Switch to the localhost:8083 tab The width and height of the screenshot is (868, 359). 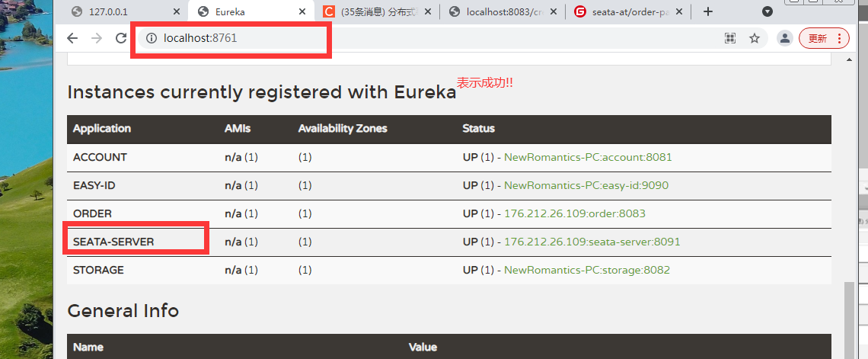tap(503, 11)
